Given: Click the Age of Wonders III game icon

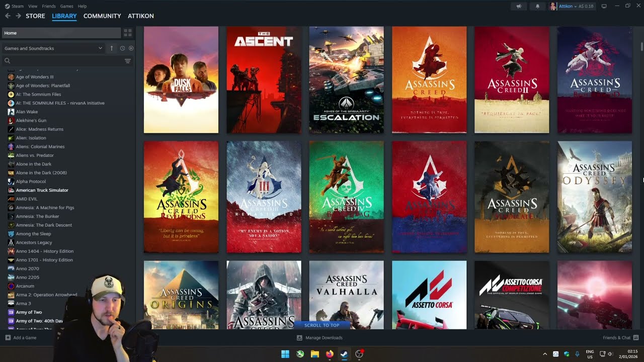Looking at the screenshot, I should (x=11, y=77).
